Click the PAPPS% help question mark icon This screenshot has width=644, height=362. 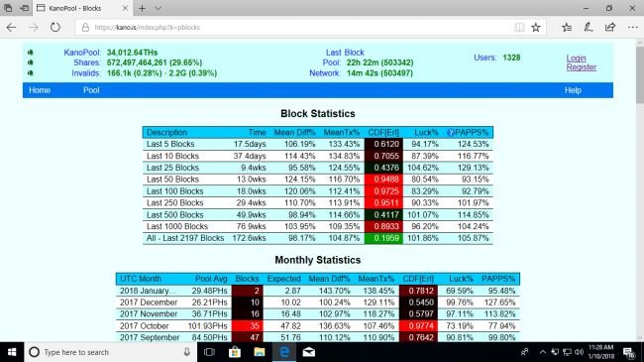[x=451, y=133]
